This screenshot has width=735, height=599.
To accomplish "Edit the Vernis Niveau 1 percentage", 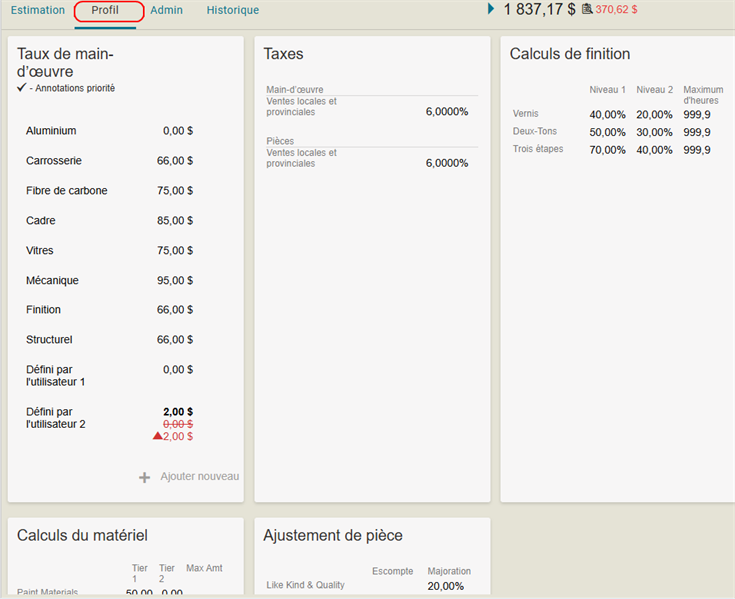I will 607,115.
